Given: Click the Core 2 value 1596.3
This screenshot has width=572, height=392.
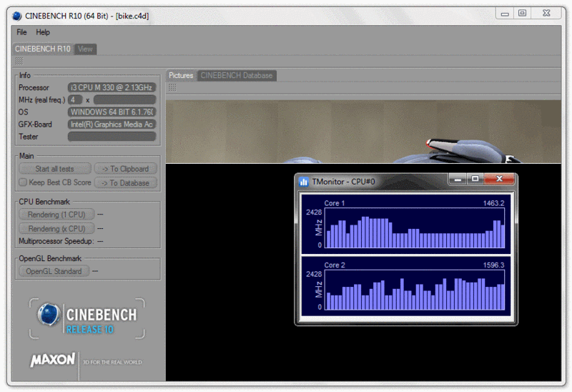Looking at the screenshot, I should point(493,265).
